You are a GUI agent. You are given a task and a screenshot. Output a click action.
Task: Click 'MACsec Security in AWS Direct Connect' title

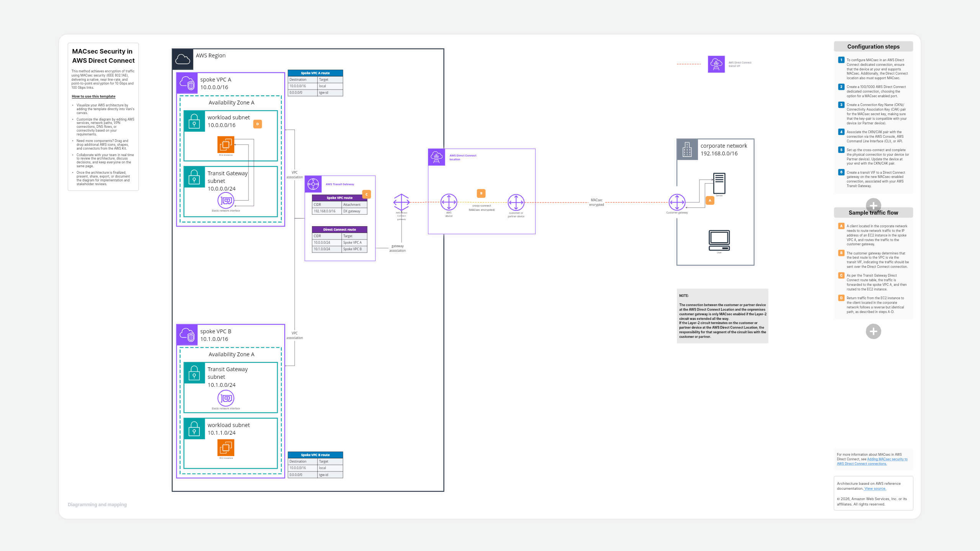[103, 56]
